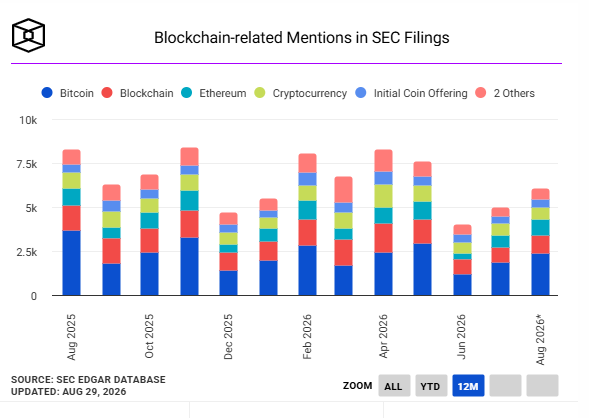Select the YTD zoom button
The height and width of the screenshot is (418, 589).
(431, 386)
